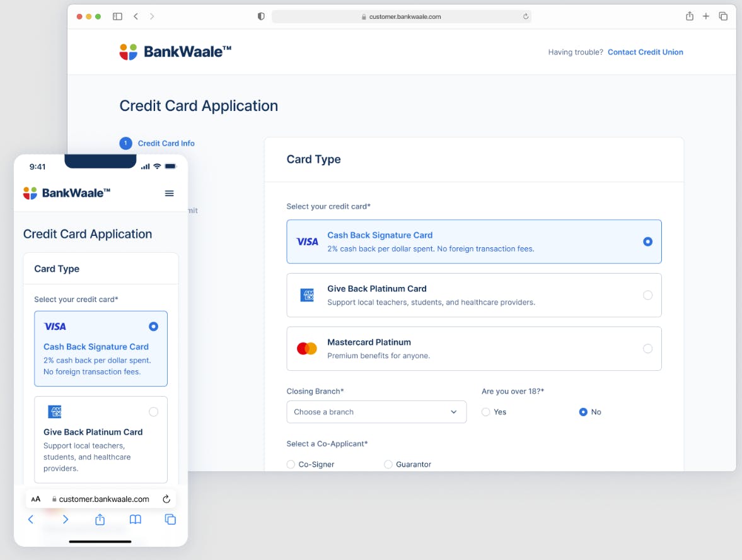Select mobile Give Back Platinum Card radio
The height and width of the screenshot is (560, 742).
tap(153, 412)
